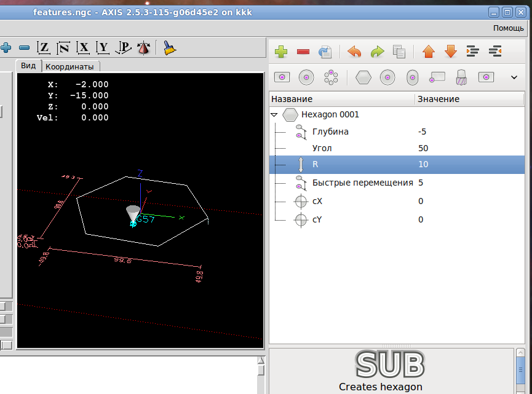Toggle rotate view cone icon
532x394 pixels.
point(144,48)
